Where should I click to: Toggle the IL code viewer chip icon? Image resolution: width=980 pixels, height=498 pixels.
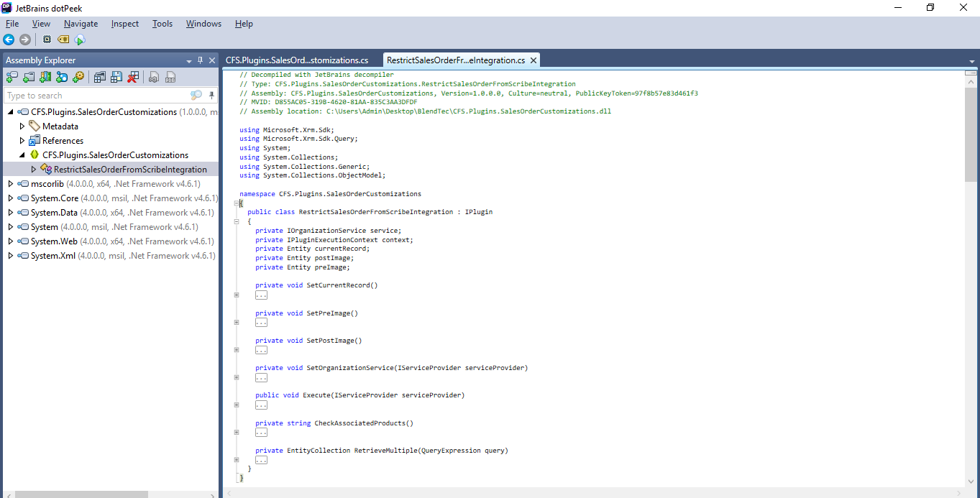(47, 40)
